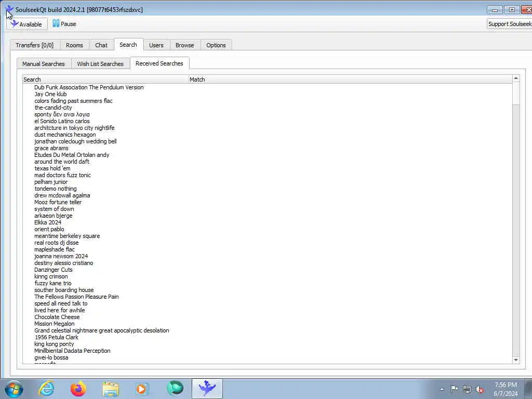
Task: Select row 'Mooz fortune teller'
Action: tap(58, 202)
